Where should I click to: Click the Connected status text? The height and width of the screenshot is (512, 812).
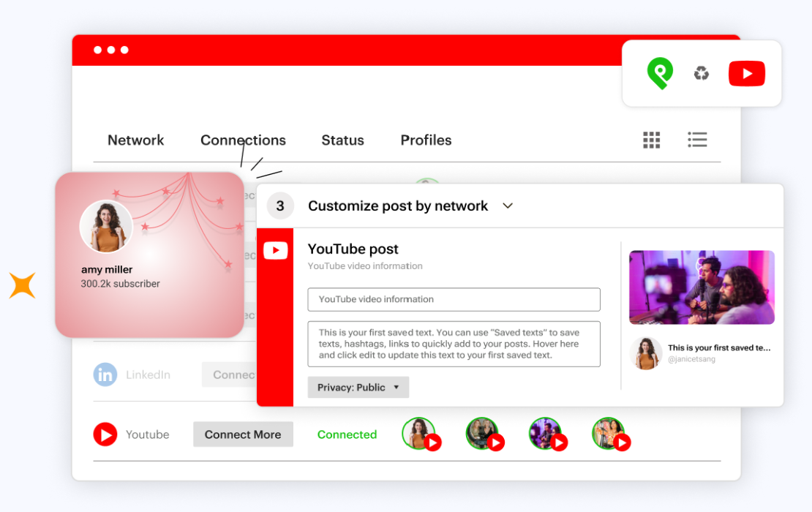pos(347,434)
